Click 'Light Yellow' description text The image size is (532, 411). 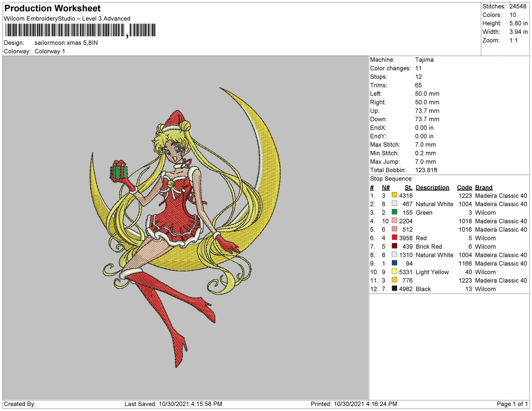click(432, 272)
